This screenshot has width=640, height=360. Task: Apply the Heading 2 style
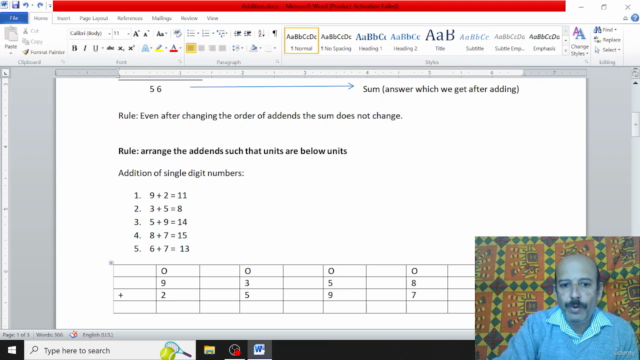coord(405,41)
